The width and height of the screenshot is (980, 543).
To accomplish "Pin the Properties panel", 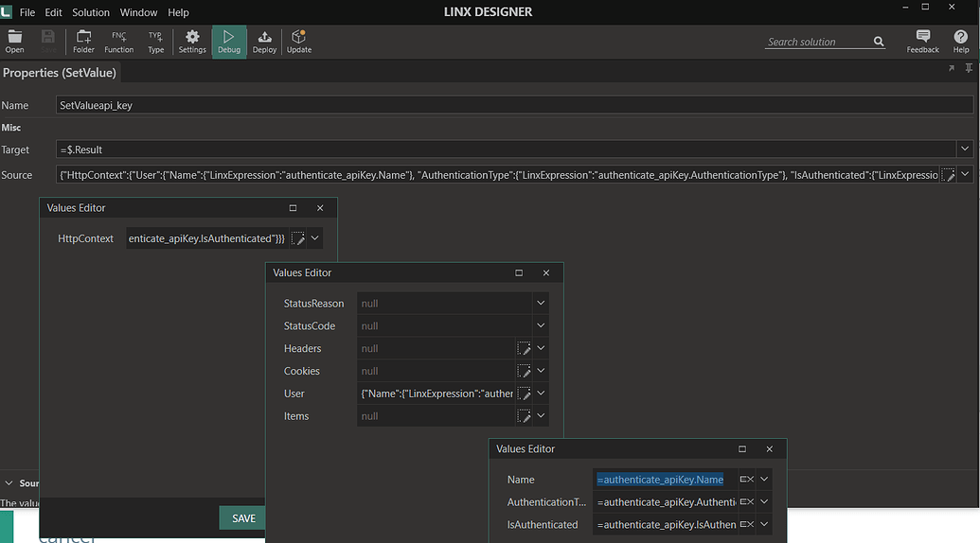I will 969,68.
